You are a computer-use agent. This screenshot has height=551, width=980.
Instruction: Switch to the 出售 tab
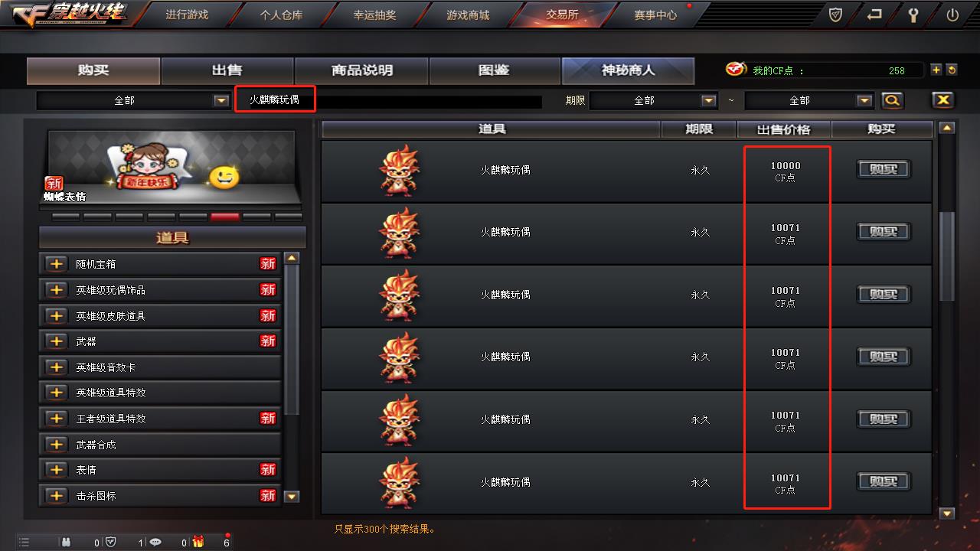pyautogui.click(x=227, y=70)
